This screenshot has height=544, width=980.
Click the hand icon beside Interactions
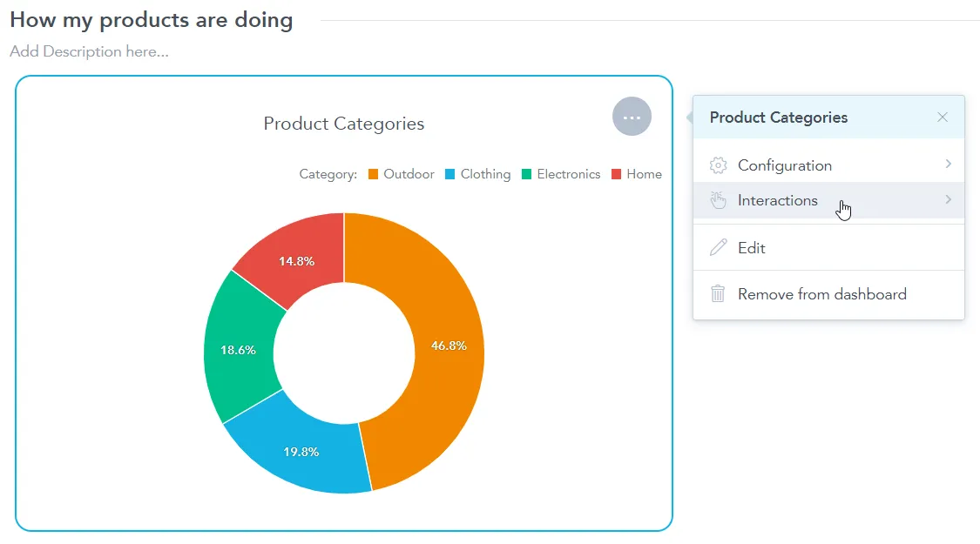point(717,199)
